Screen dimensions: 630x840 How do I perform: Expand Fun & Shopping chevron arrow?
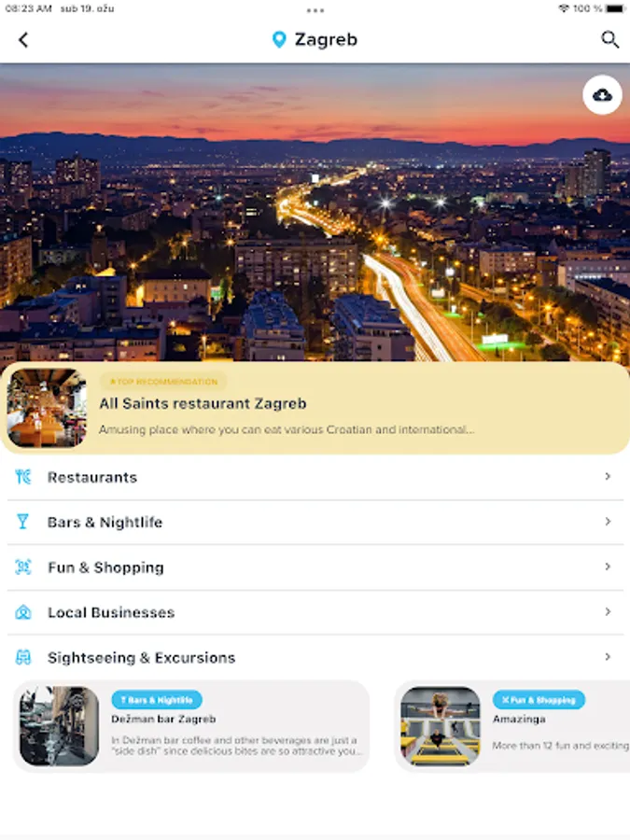click(x=608, y=567)
